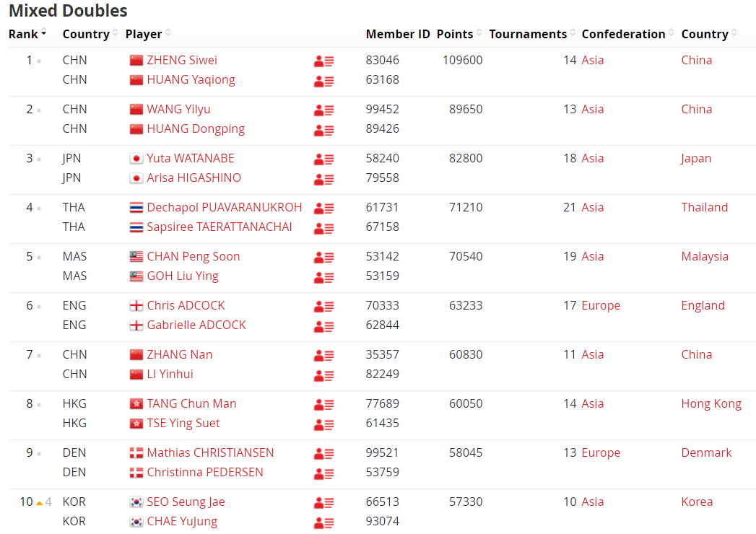Open player link Dechapol PUAVARANUKROH
Screen dimensions: 756x534
coord(224,207)
